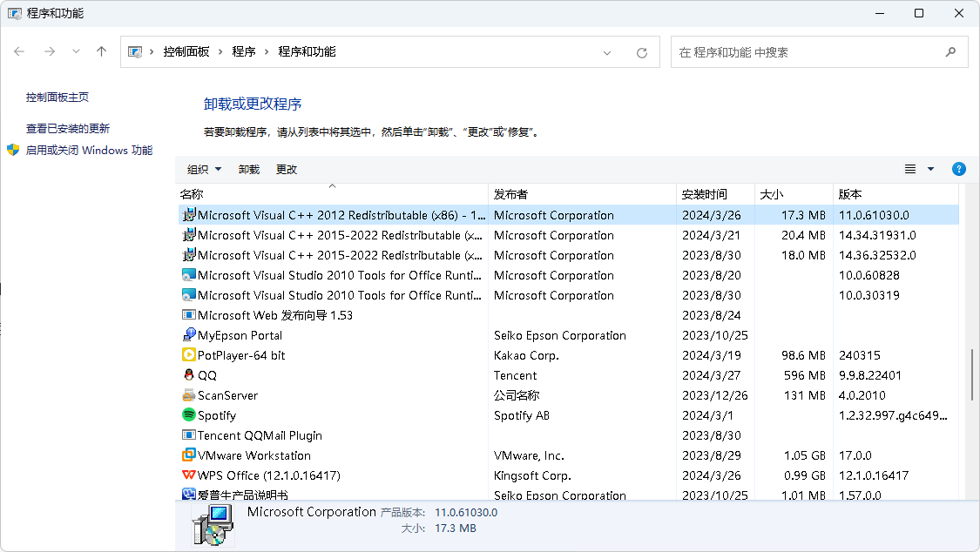This screenshot has height=552, width=980.
Task: Click the Tencent QQMail Plugin icon
Action: 189,434
